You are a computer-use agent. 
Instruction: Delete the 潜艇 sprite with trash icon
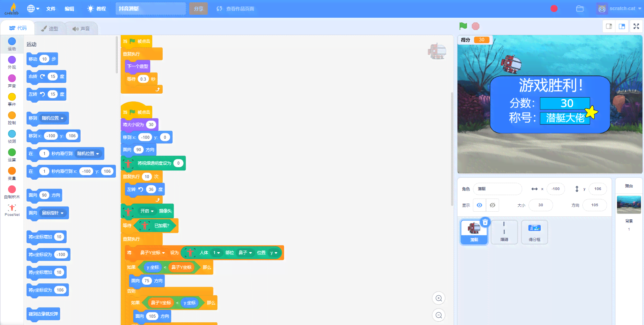[x=485, y=222]
